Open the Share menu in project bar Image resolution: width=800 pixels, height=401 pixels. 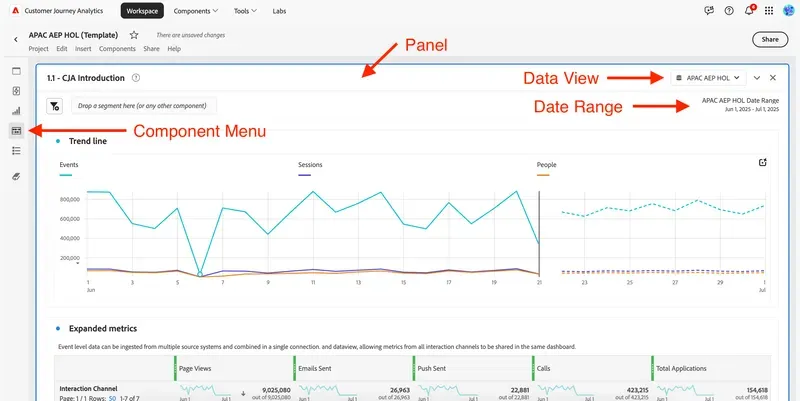[151, 49]
